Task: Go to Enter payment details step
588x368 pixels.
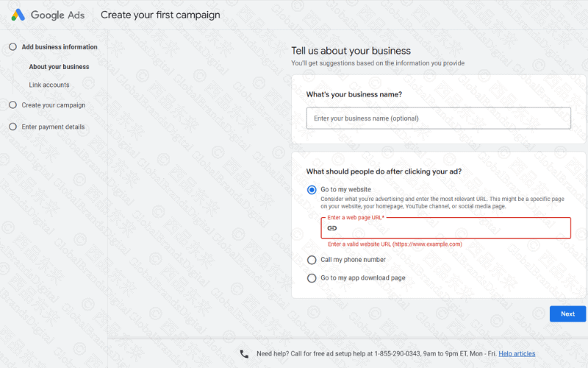Action: 53,127
